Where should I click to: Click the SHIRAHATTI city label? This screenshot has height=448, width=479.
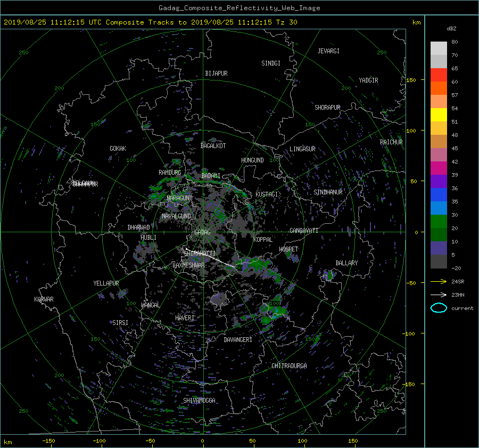point(200,254)
